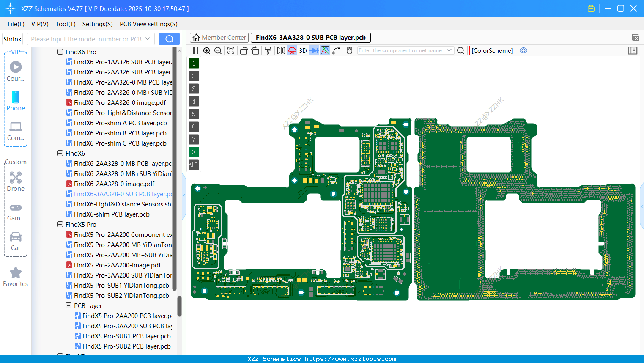Viewport: 644px width, 363px height.
Task: Click the Shrink button
Action: [x=12, y=39]
